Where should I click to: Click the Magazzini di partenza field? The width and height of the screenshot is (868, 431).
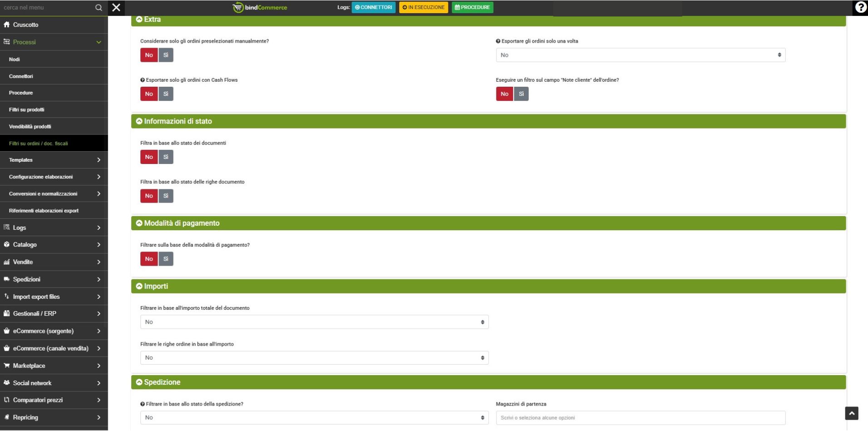(x=640, y=418)
